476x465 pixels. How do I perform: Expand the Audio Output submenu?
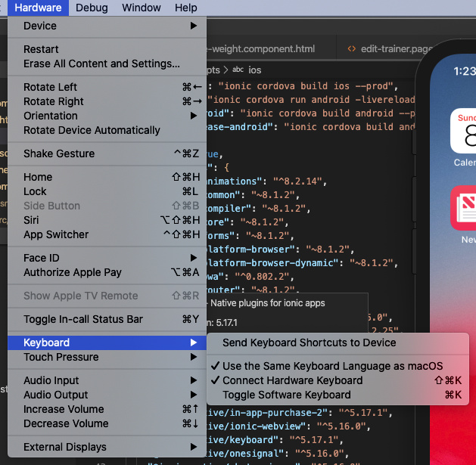pos(107,395)
